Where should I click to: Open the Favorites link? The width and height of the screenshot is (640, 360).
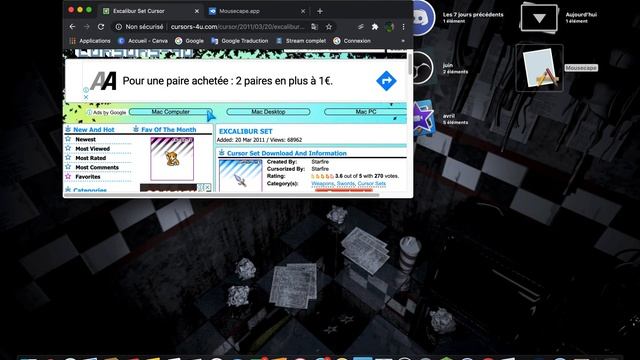(x=88, y=177)
